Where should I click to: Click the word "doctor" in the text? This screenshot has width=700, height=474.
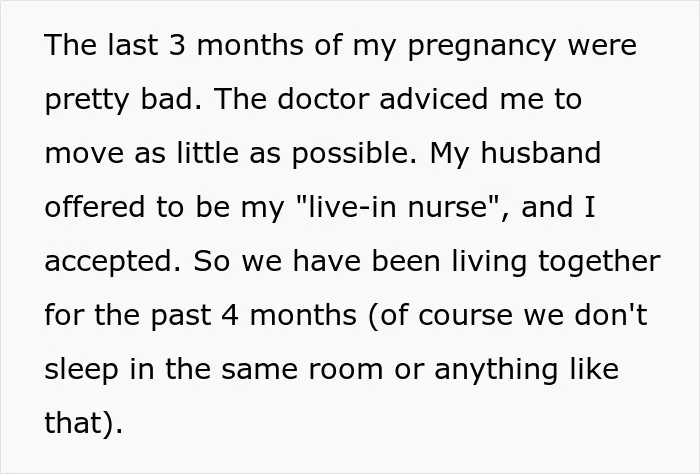[x=323, y=99]
